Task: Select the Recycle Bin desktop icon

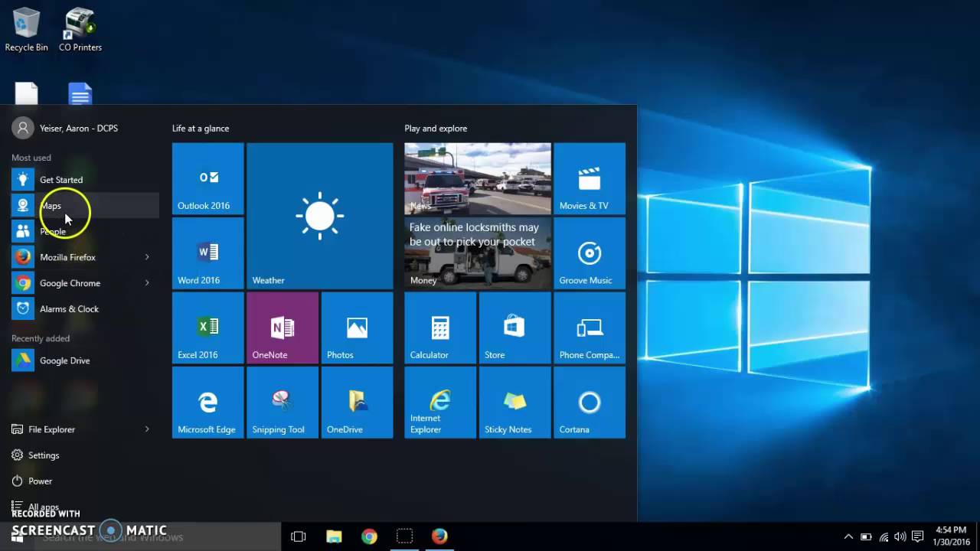Action: coord(27,30)
